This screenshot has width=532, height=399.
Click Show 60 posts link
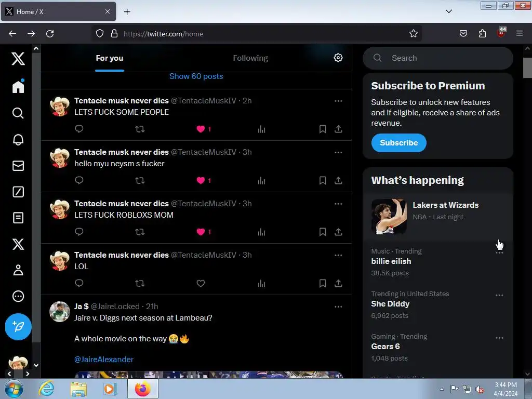click(196, 76)
